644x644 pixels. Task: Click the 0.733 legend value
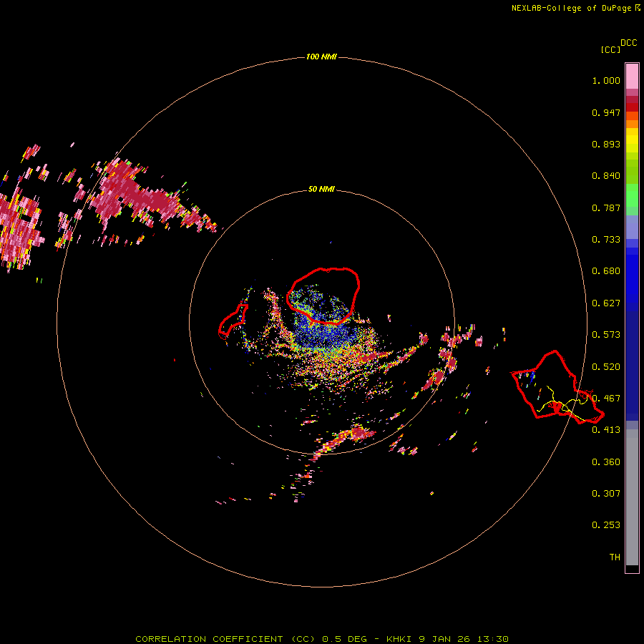[x=606, y=240]
